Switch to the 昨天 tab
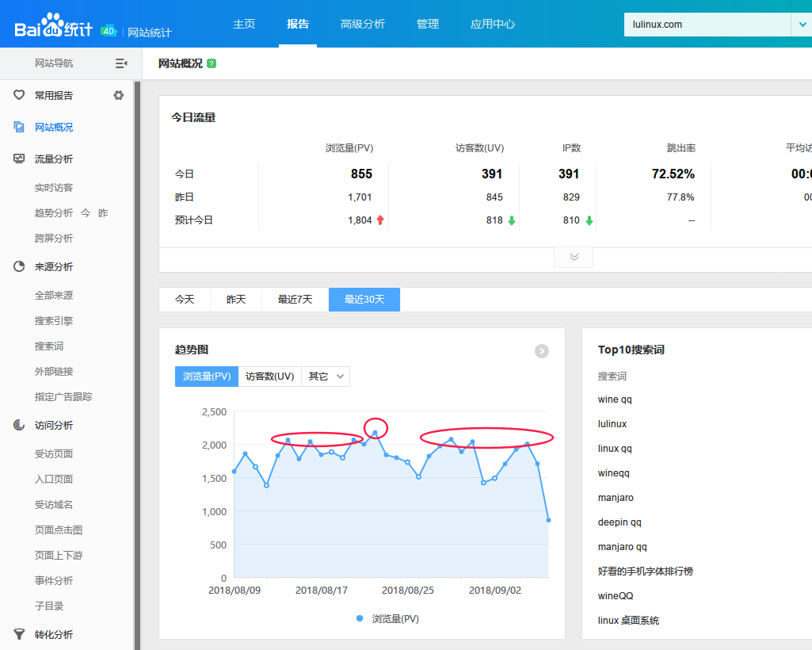This screenshot has width=812, height=650. click(x=236, y=300)
